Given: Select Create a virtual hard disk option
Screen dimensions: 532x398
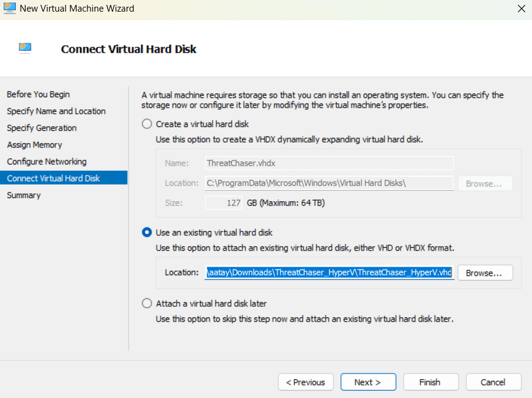Looking at the screenshot, I should coord(147,124).
